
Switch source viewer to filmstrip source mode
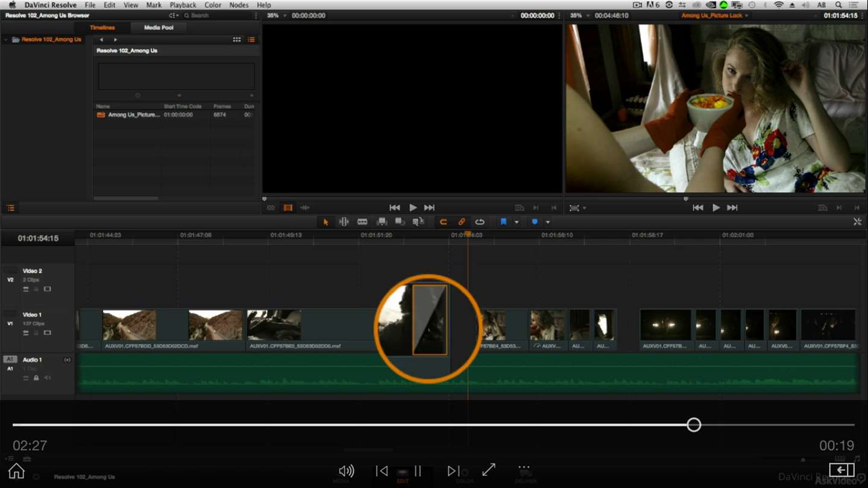[288, 208]
